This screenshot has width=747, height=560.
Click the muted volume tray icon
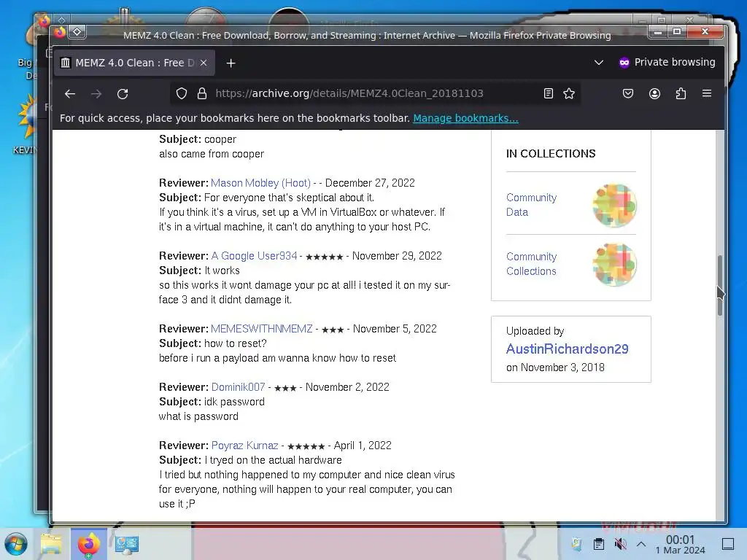coord(620,544)
